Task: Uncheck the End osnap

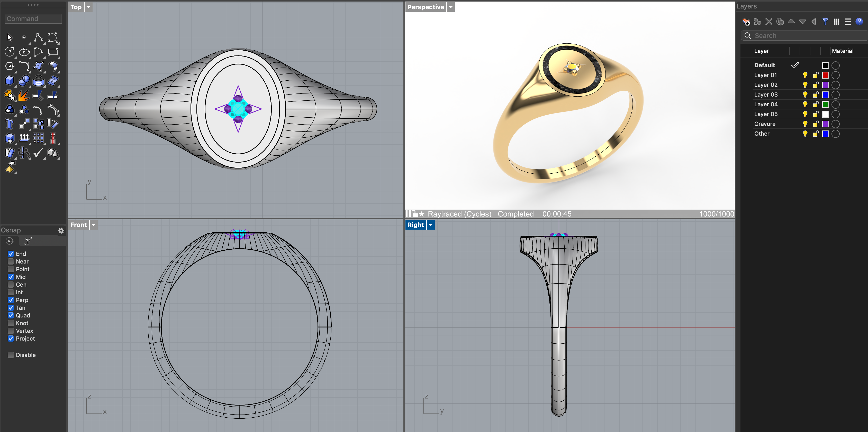Action: pyautogui.click(x=11, y=254)
